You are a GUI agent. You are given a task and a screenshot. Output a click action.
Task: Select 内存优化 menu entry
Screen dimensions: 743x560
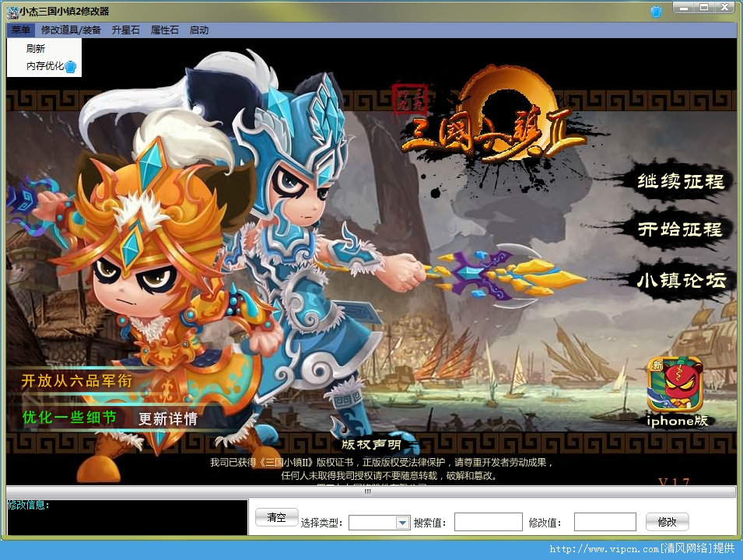tap(44, 66)
